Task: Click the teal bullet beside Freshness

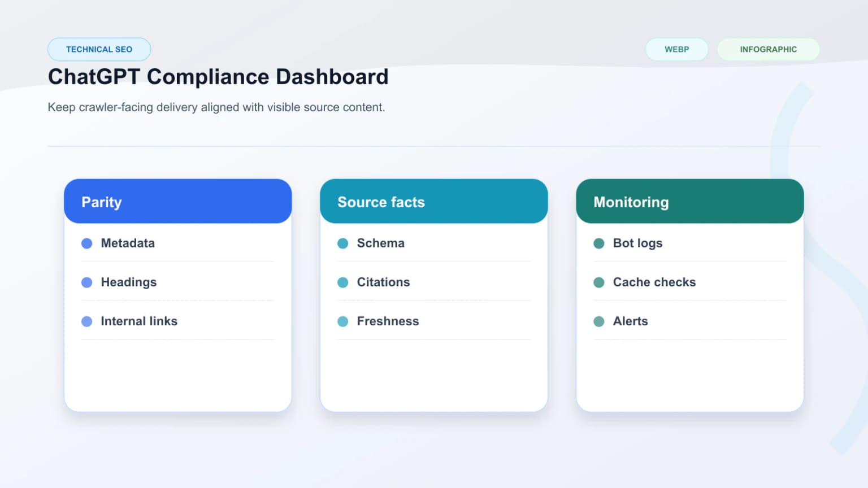Action: [x=343, y=321]
